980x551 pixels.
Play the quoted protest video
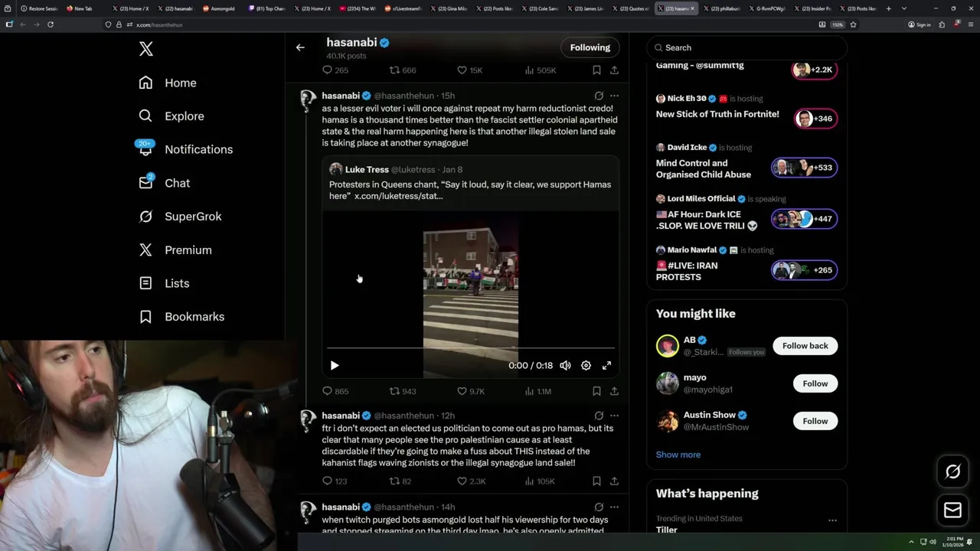point(334,366)
